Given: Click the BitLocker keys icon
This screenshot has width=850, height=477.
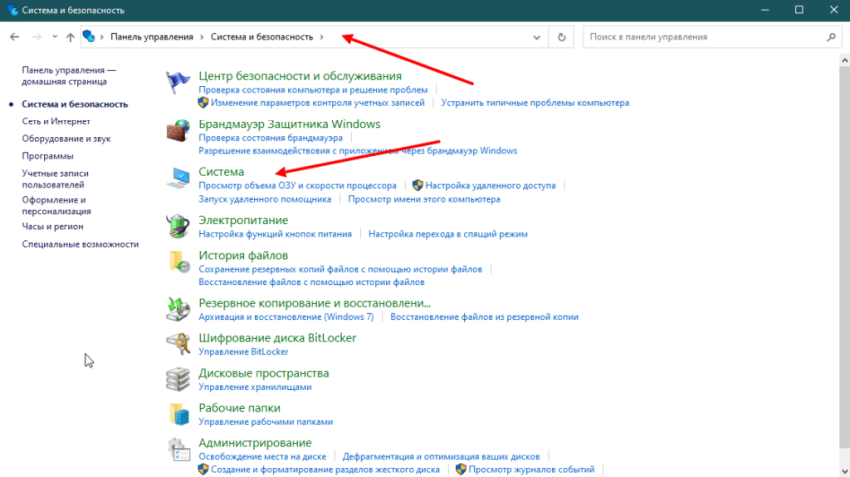Looking at the screenshot, I should 178,344.
